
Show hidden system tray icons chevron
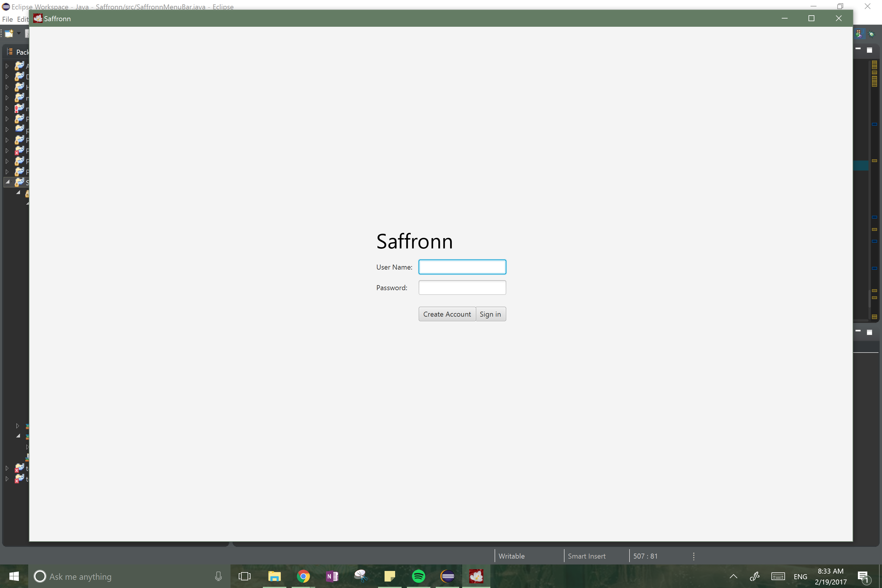733,576
